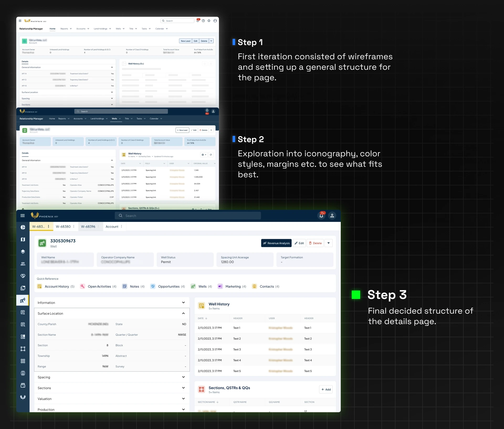Click Revenue Analysis button
Image resolution: width=504 pixels, height=429 pixels.
276,243
